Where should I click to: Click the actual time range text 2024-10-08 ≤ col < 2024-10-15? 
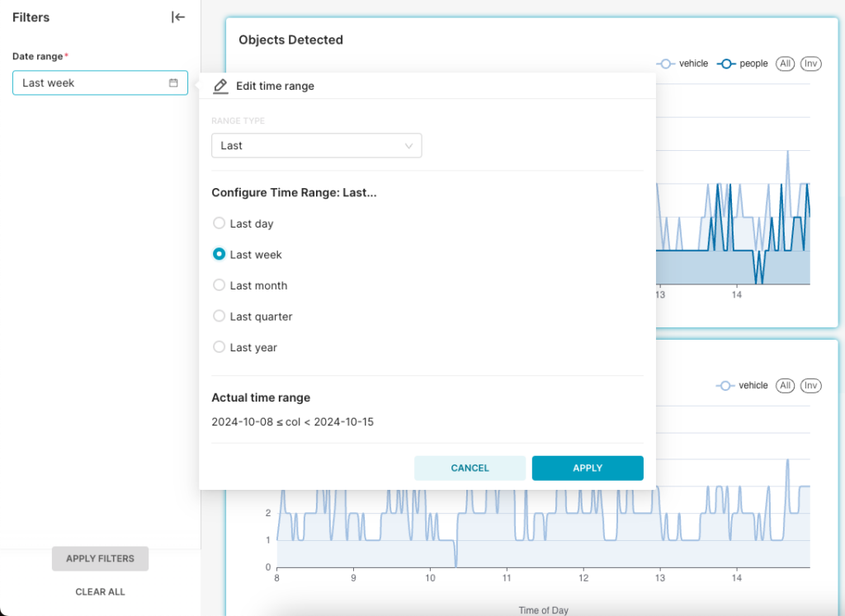293,421
